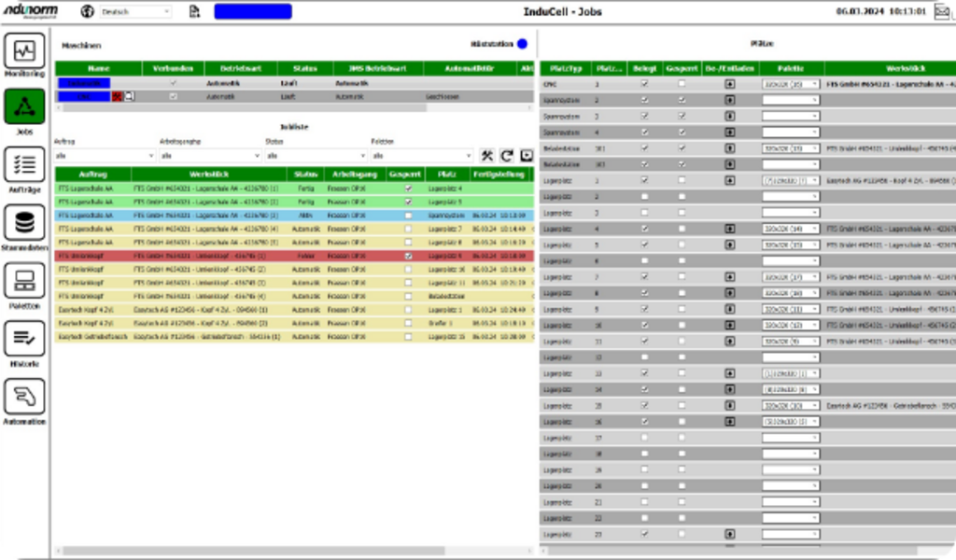
Task: Toggle Gesperrt for the Easytech Getriebeflansch job
Action: coord(409,337)
